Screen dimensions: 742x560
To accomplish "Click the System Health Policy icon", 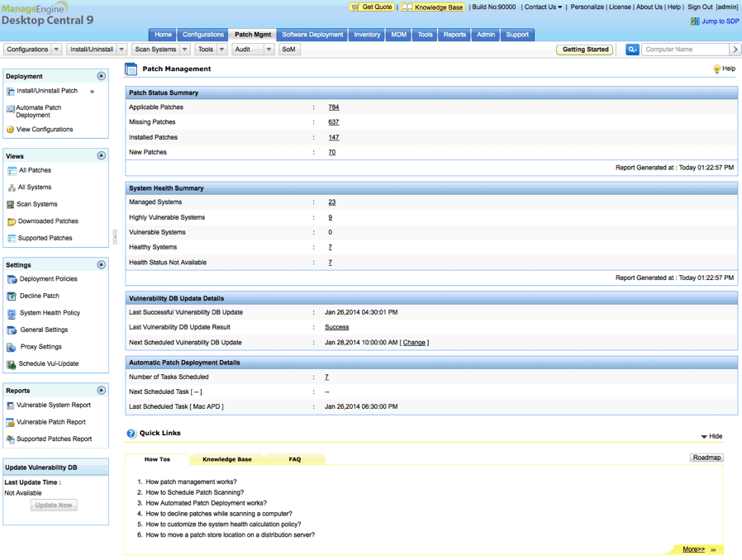I will tap(12, 313).
